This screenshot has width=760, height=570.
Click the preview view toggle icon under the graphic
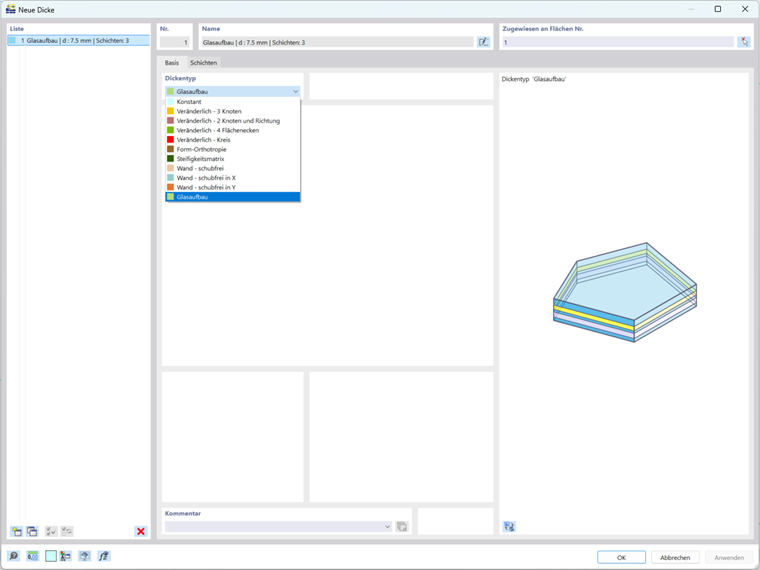pos(509,526)
